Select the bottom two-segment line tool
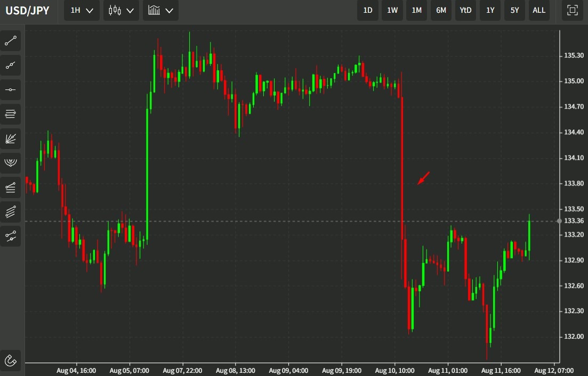 (11, 236)
